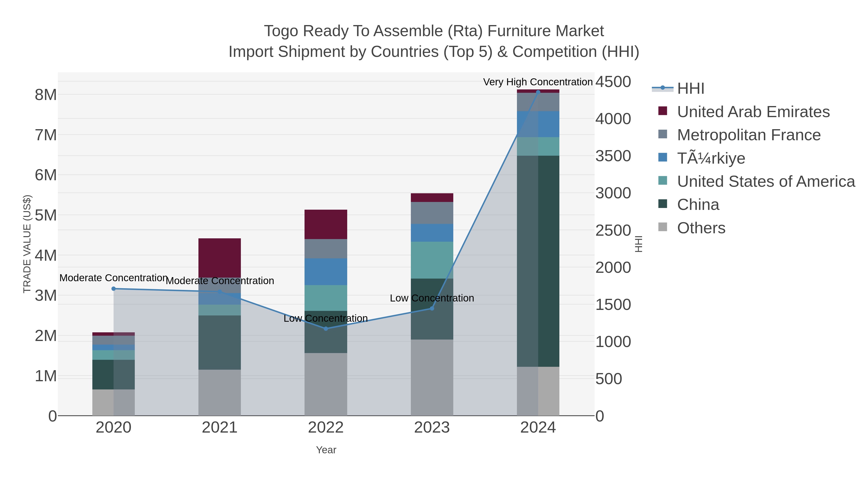The width and height of the screenshot is (868, 488).
Task: Click the 2021 United Arab Emirates bar segment
Action: (220, 258)
